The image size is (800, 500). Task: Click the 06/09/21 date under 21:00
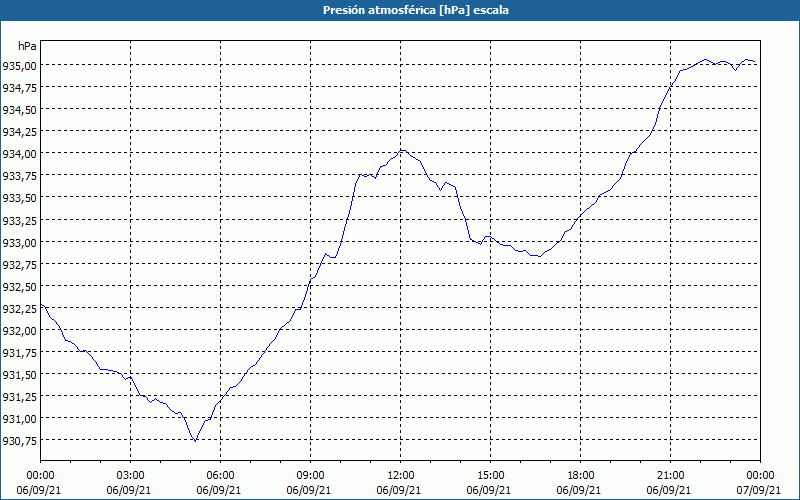point(668,490)
